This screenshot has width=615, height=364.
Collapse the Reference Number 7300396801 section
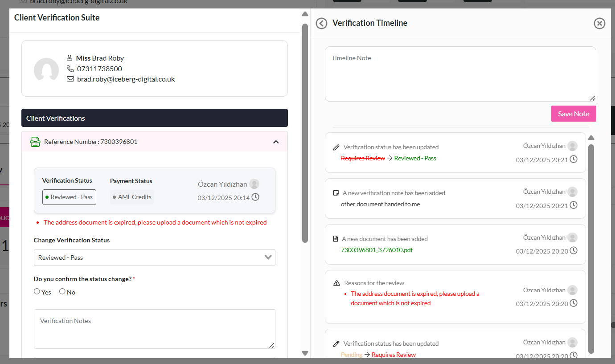[x=276, y=142]
